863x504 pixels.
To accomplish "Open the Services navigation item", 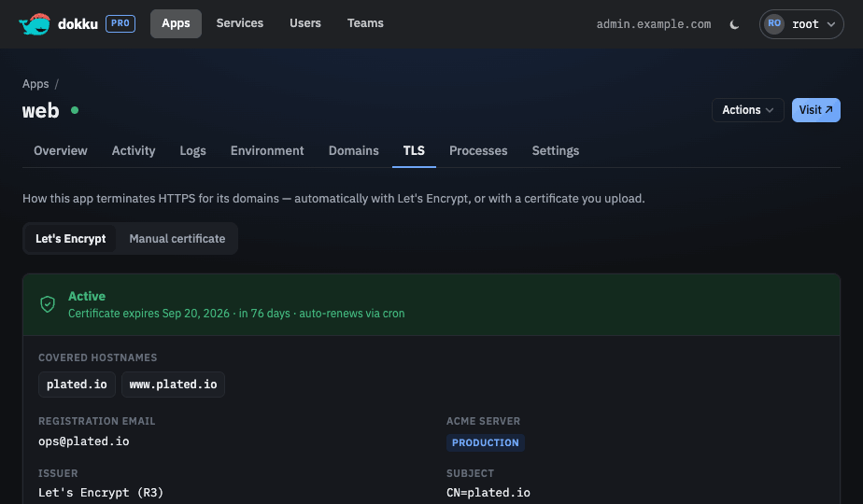I will click(240, 23).
